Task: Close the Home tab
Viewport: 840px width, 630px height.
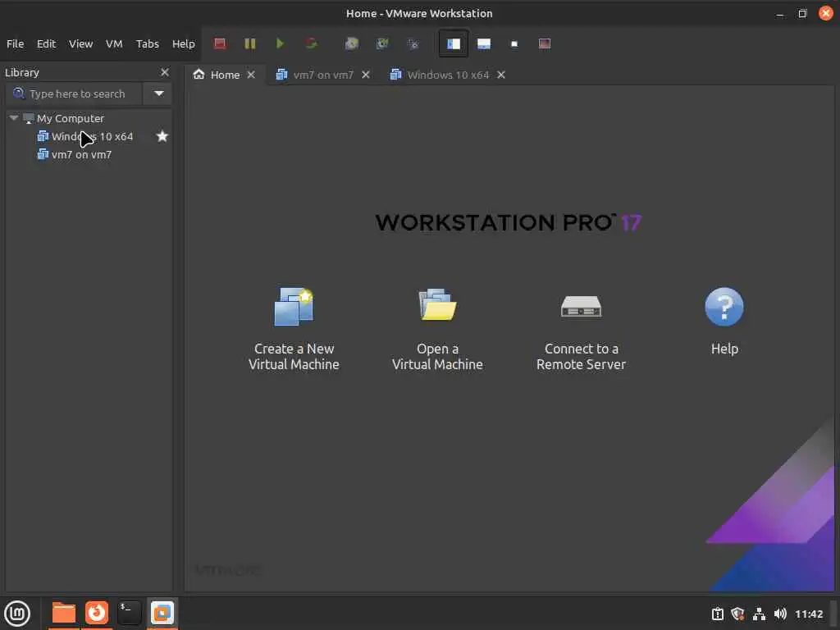Action: click(x=251, y=75)
